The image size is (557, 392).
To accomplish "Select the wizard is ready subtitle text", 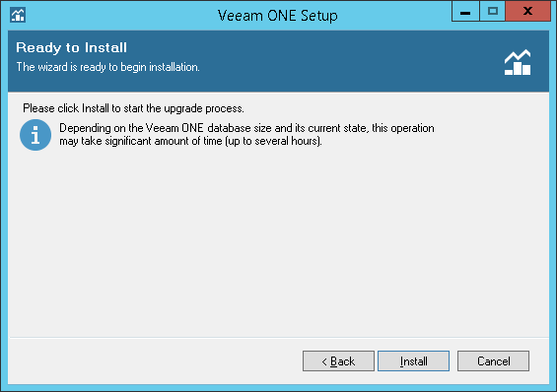I will click(x=108, y=67).
